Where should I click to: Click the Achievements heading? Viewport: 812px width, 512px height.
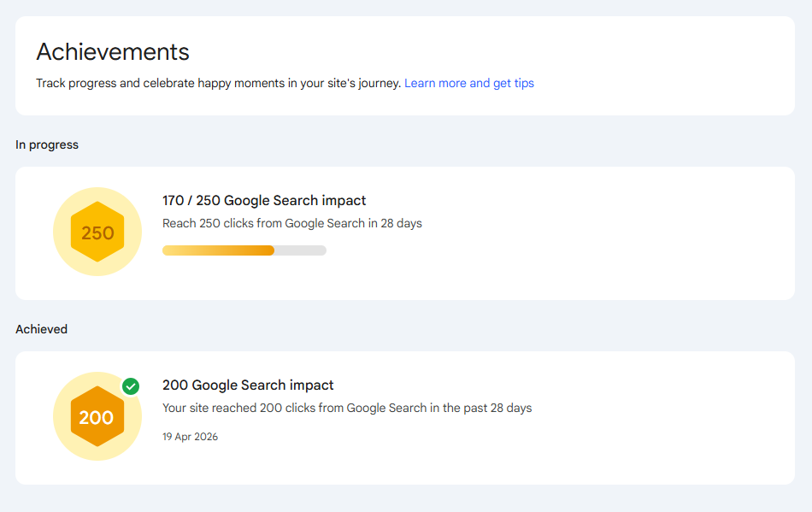tap(113, 52)
